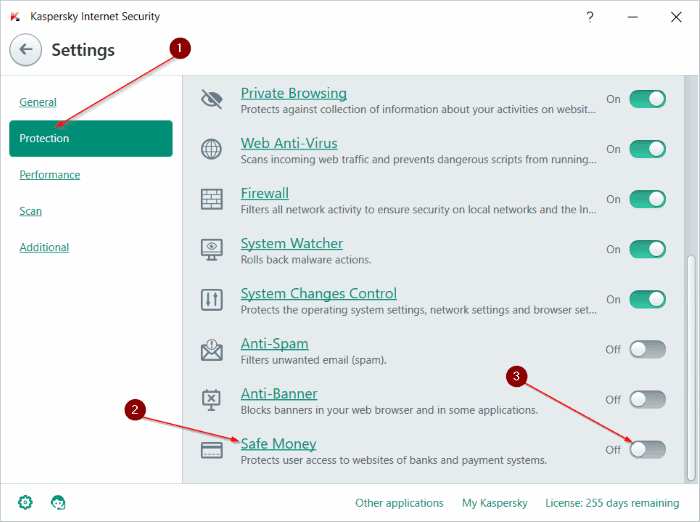Click the System Changes Control sliders icon

coord(212,300)
